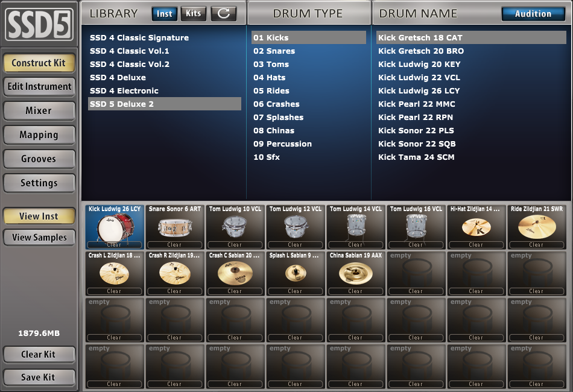This screenshot has width=573, height=392.
Task: Pick Kick Ludwig 26 LCY from list
Action: [x=471, y=90]
